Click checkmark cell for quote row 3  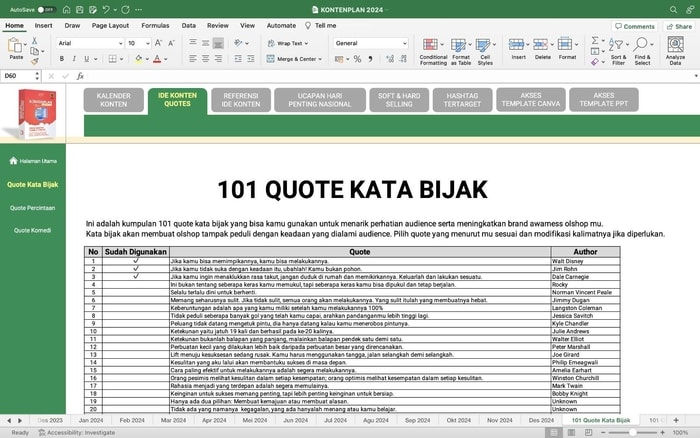(136, 276)
